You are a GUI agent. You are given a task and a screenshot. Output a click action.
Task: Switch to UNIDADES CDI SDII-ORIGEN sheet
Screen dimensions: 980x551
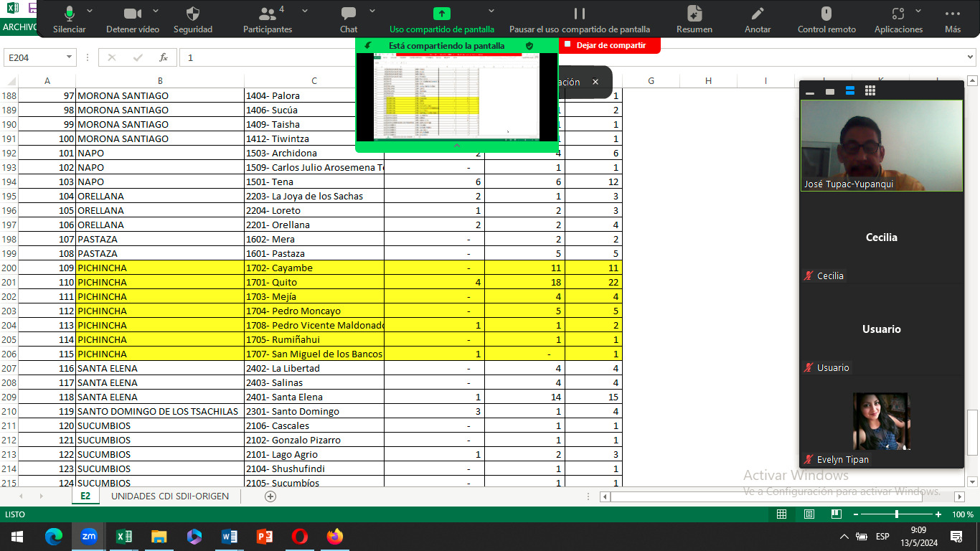point(170,496)
